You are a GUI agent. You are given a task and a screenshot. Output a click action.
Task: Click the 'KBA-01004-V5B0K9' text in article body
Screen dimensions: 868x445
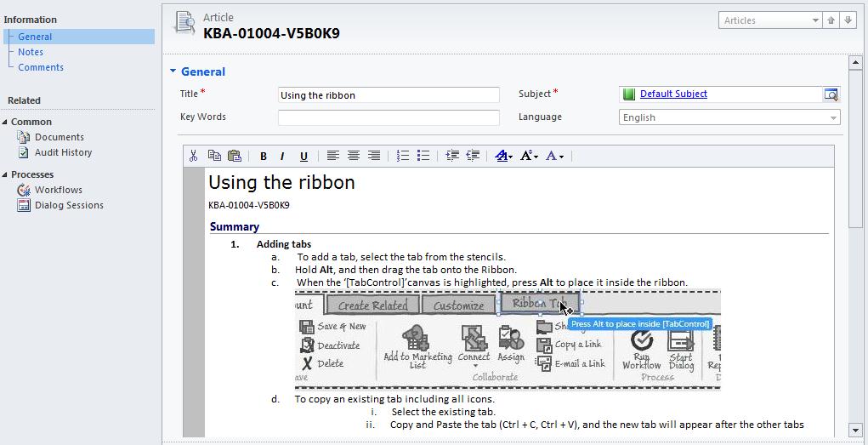pyautogui.click(x=248, y=206)
